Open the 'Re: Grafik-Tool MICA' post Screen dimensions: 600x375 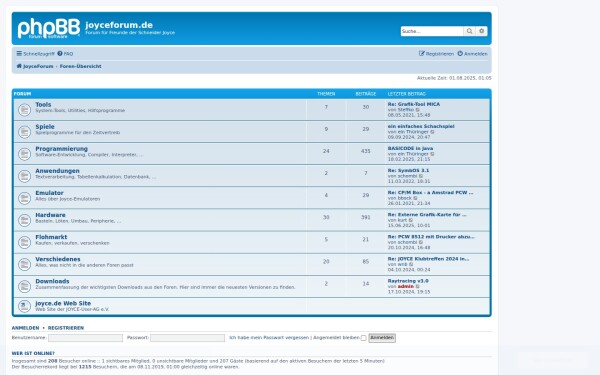click(x=414, y=104)
